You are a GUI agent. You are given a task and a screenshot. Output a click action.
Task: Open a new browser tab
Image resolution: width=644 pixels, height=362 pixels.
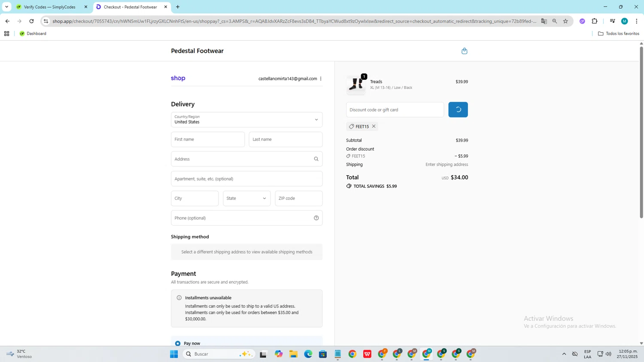pyautogui.click(x=178, y=7)
